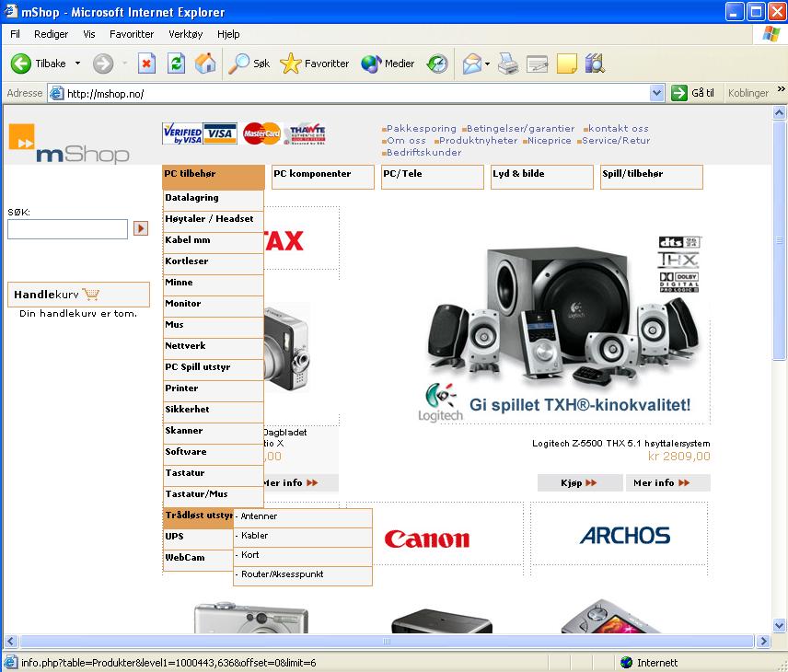This screenshot has height=672, width=788.
Task: Click the MasterCard logo
Action: tap(261, 133)
